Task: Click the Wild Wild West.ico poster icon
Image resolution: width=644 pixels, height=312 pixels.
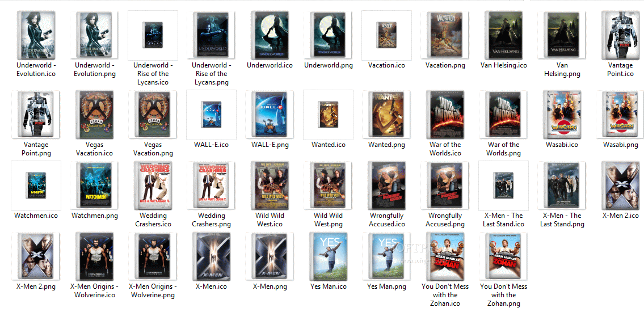Action: point(270,185)
